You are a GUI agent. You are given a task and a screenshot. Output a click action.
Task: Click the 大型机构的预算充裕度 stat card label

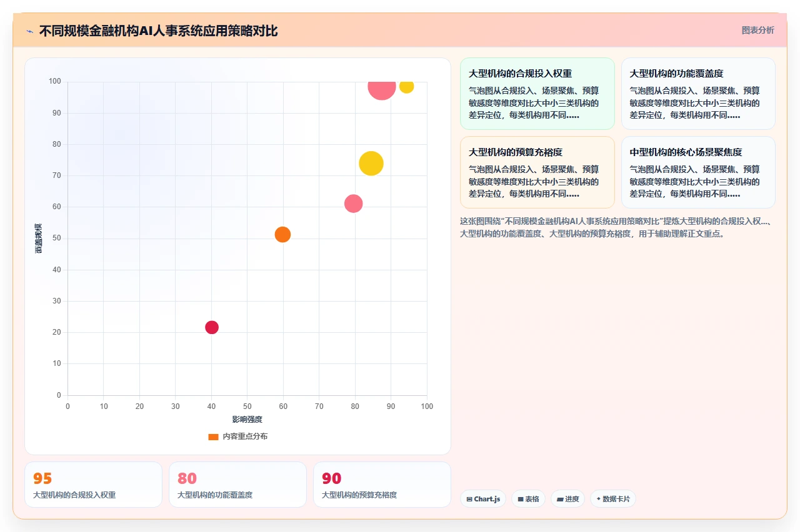359,495
